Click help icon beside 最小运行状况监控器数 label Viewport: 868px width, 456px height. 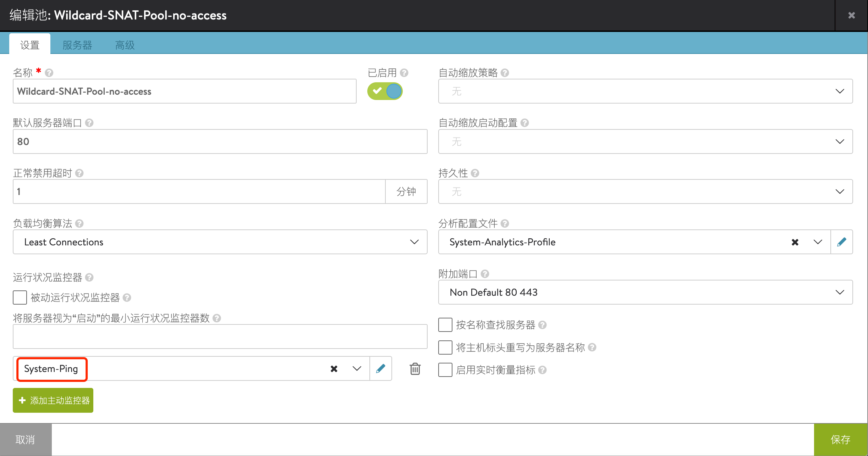[x=216, y=318]
